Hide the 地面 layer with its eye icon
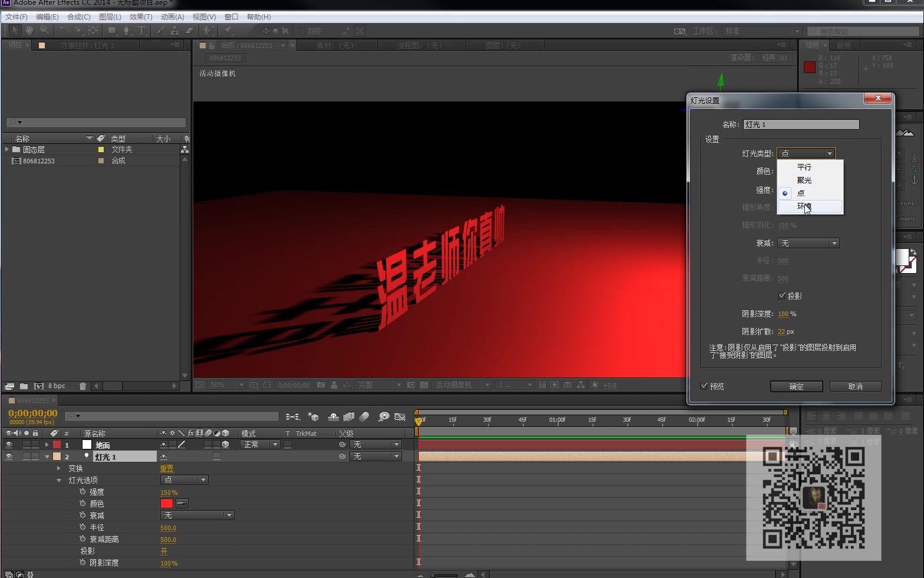The height and width of the screenshot is (578, 924). tap(9, 445)
